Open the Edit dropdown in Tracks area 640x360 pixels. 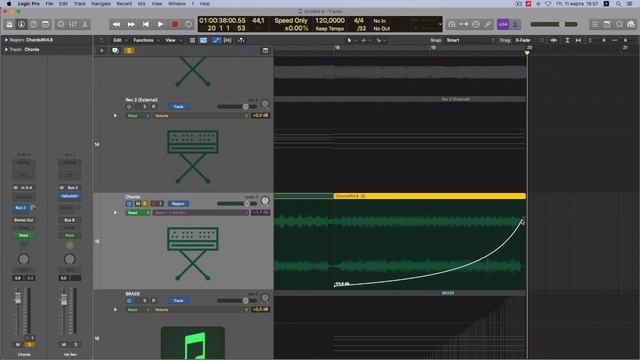click(120, 40)
